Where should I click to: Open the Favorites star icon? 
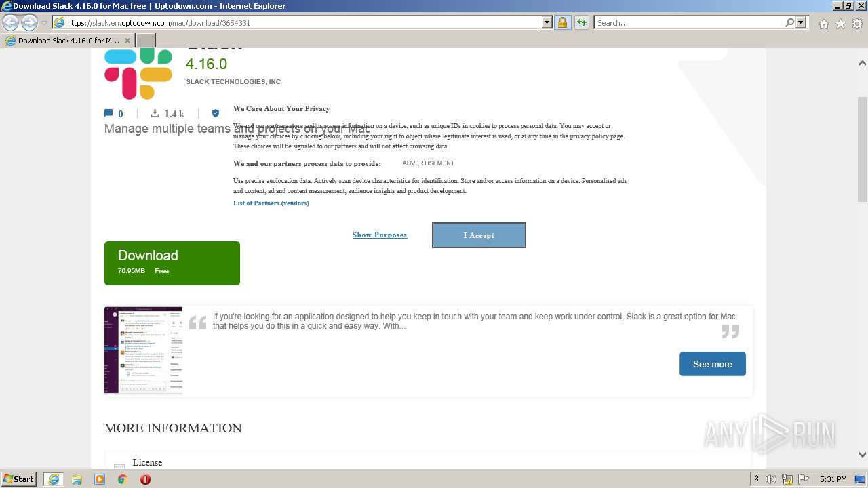click(x=840, y=24)
